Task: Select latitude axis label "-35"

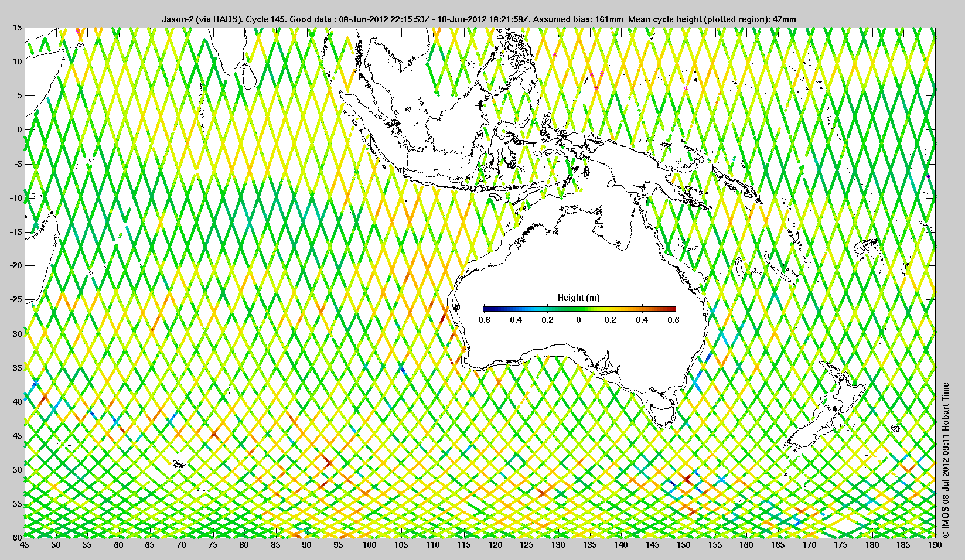Action: [x=16, y=368]
